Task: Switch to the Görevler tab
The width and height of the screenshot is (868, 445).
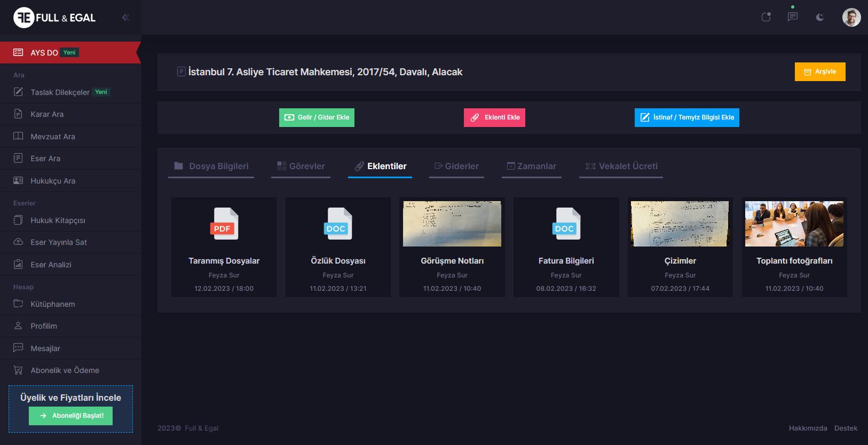Action: (301, 166)
